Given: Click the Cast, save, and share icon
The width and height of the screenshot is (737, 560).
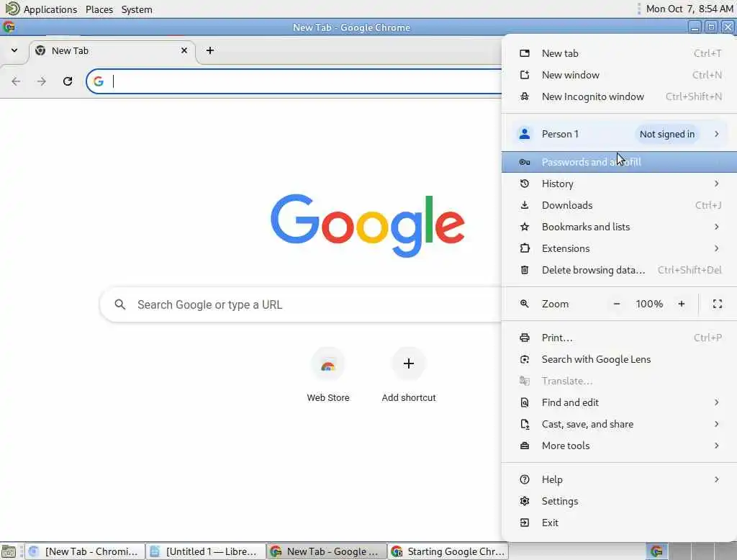Looking at the screenshot, I should click(525, 424).
